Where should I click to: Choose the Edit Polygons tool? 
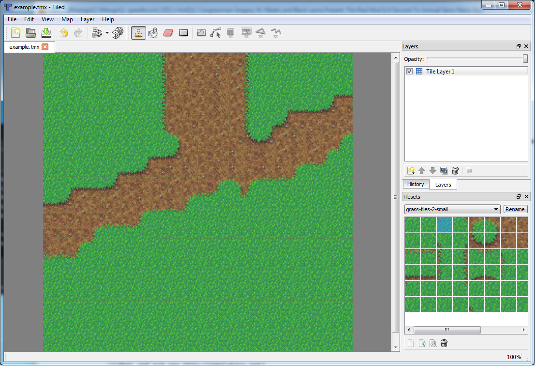pyautogui.click(x=215, y=33)
